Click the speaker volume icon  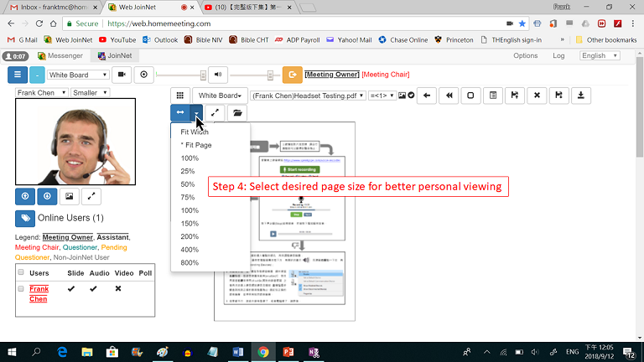coord(218,75)
